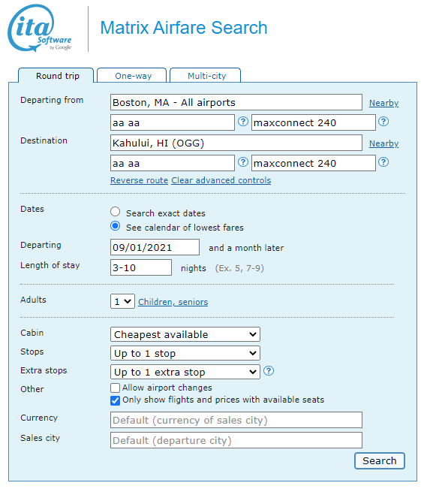Select Search exact dates option
Viewport: 424px width, 504px height.
115,212
